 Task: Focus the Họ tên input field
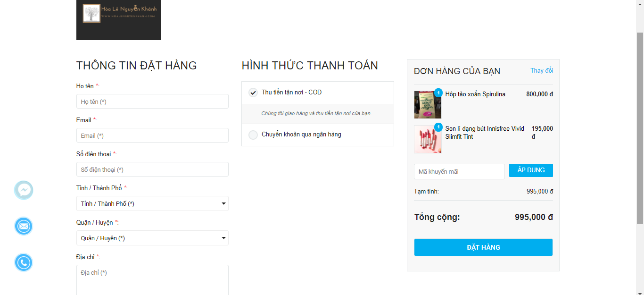[152, 101]
